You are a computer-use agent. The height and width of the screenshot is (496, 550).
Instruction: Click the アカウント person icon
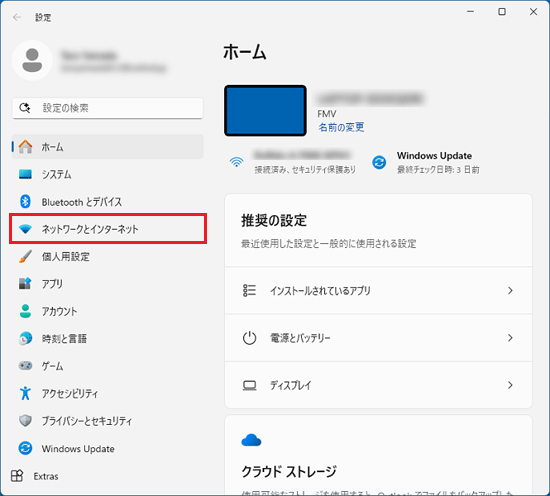[25, 311]
